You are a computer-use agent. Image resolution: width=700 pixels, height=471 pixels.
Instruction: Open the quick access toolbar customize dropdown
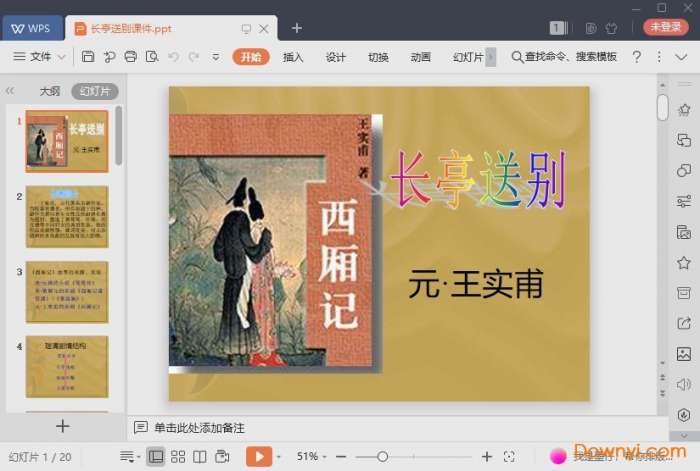tap(216, 57)
